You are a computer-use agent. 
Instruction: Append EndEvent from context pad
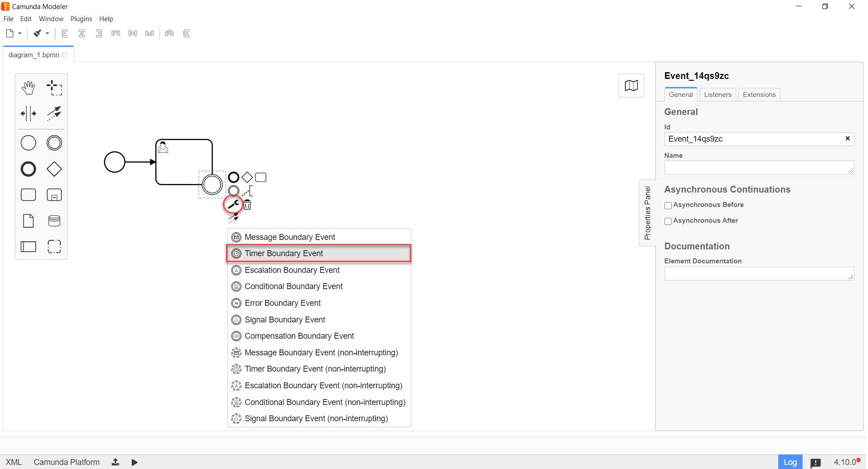pos(233,177)
